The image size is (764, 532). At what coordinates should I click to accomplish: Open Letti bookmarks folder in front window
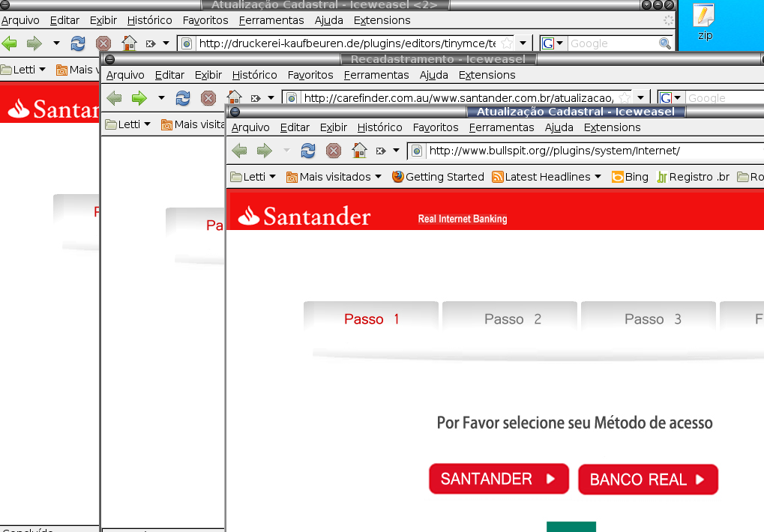pyautogui.click(x=253, y=177)
